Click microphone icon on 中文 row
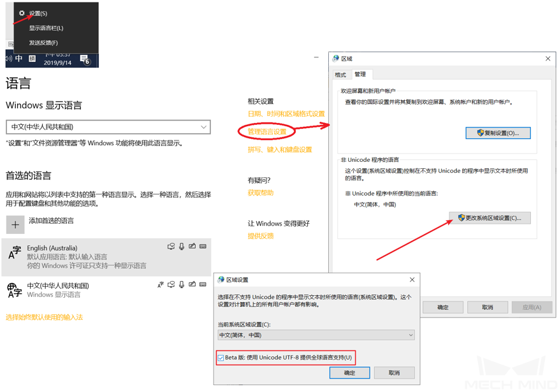This screenshot has height=392, width=559. pos(182,284)
